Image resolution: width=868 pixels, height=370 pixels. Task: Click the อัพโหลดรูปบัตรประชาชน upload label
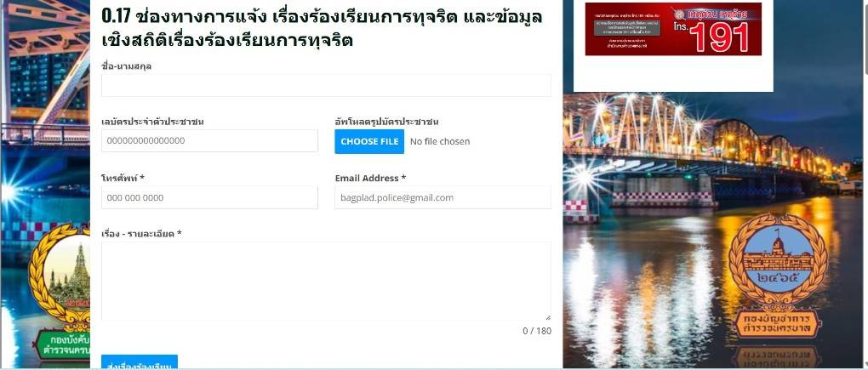[386, 122]
